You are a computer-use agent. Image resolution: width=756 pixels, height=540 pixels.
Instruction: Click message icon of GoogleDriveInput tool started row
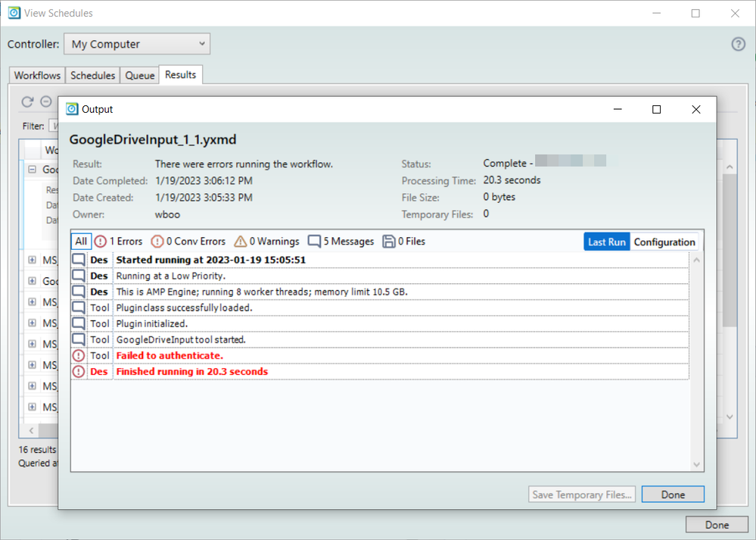79,339
